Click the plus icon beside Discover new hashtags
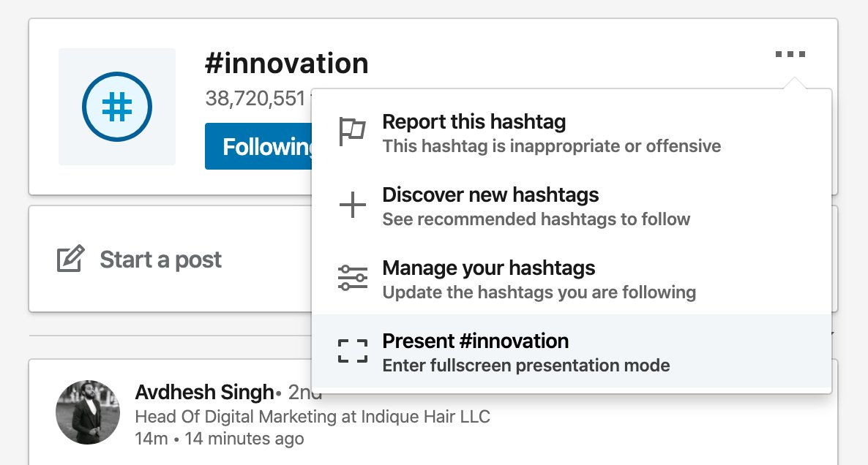Viewport: 868px width, 465px height. 352,205
